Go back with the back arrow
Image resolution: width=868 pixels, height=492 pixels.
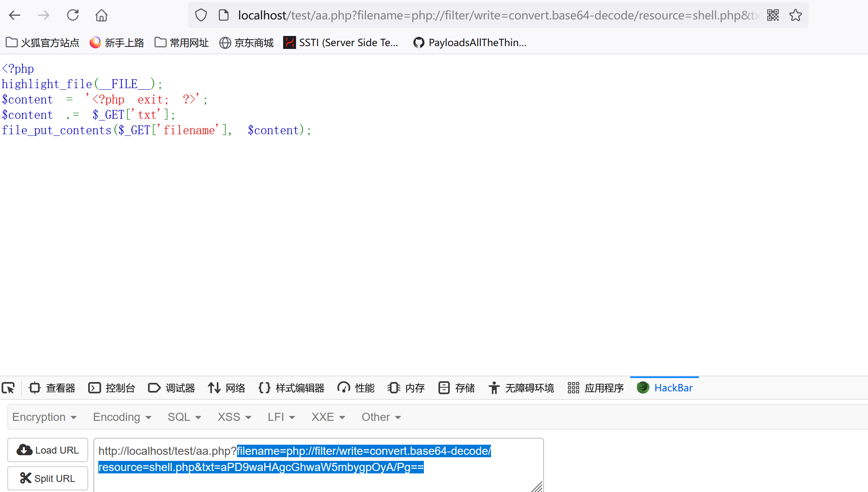(15, 15)
